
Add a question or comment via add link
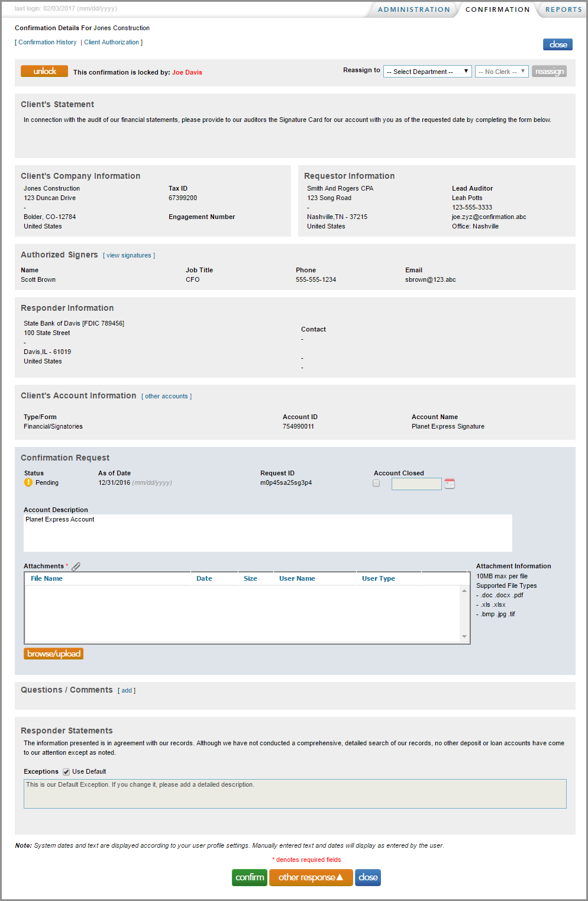click(x=127, y=690)
